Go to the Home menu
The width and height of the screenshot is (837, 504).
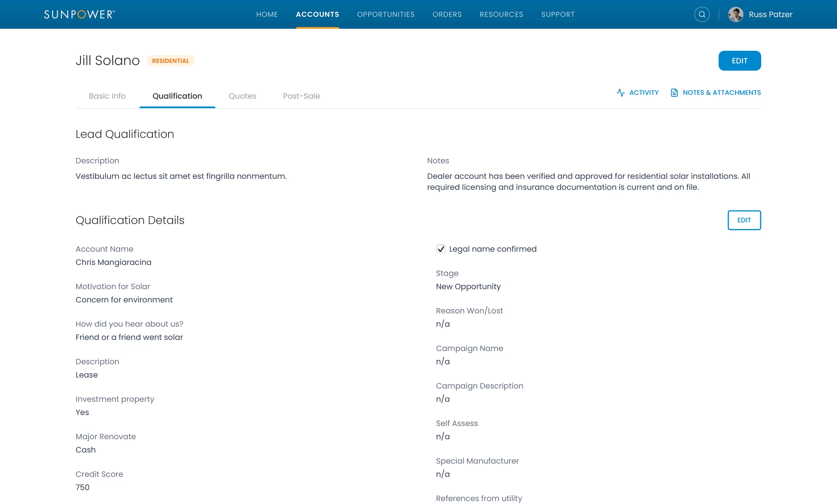tap(267, 14)
